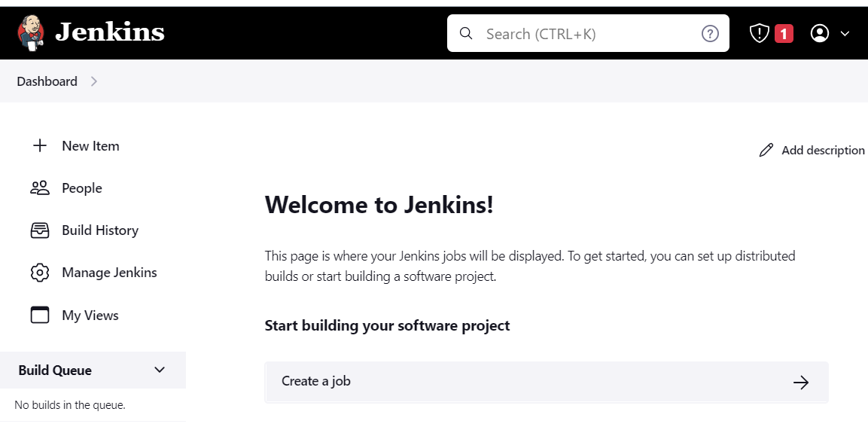This screenshot has width=868, height=433.
Task: Click the pencil icon beside Add description
Action: tap(766, 150)
